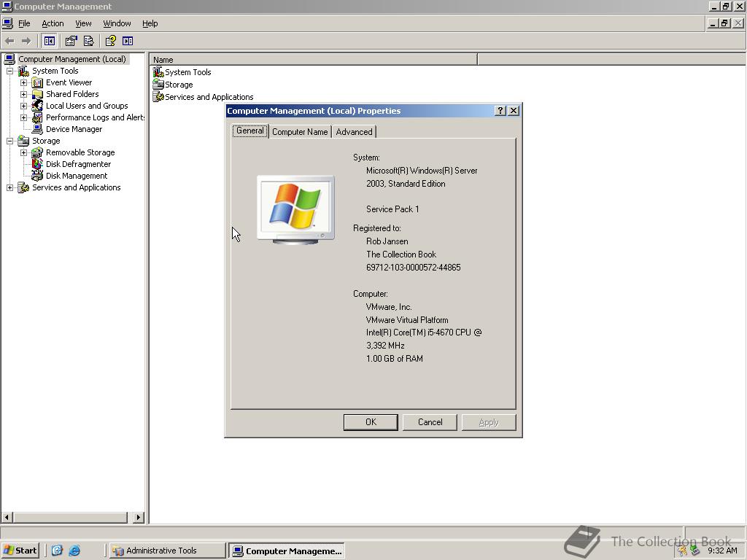Expand the Local Users and Groups node

pyautogui.click(x=23, y=106)
